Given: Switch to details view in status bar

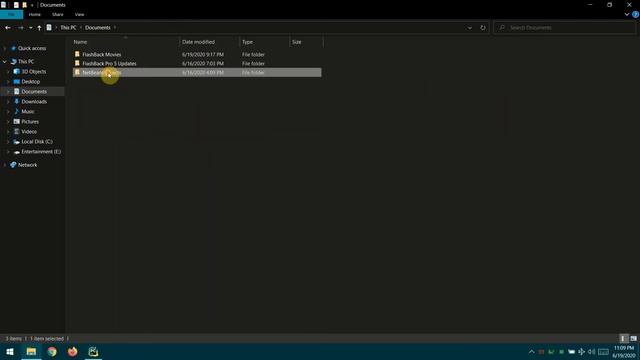Looking at the screenshot, I should click(x=623, y=338).
